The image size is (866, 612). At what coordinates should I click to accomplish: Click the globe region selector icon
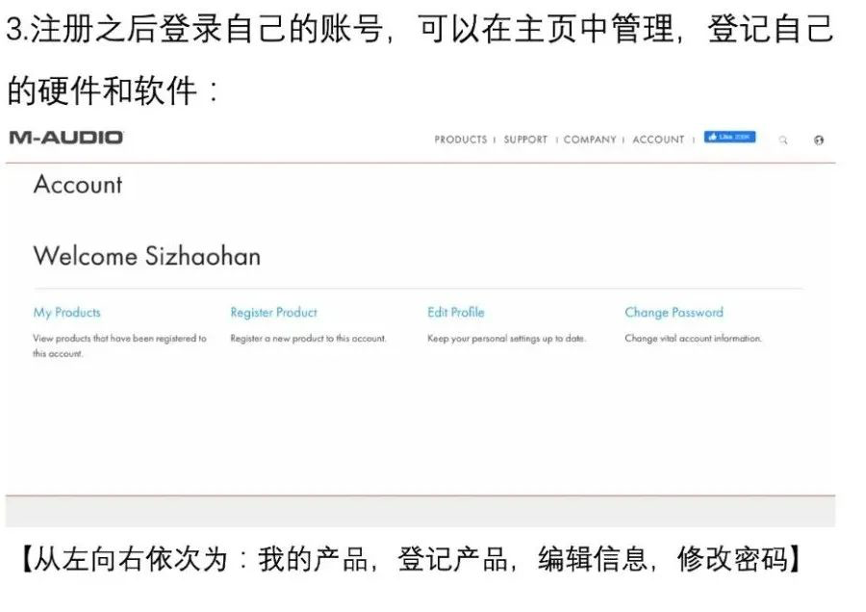click(819, 140)
